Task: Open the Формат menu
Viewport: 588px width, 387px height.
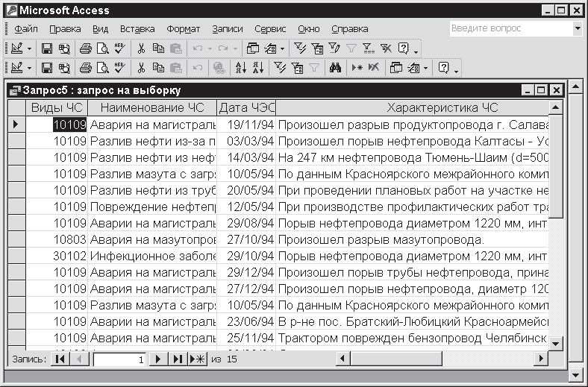Action: (183, 29)
